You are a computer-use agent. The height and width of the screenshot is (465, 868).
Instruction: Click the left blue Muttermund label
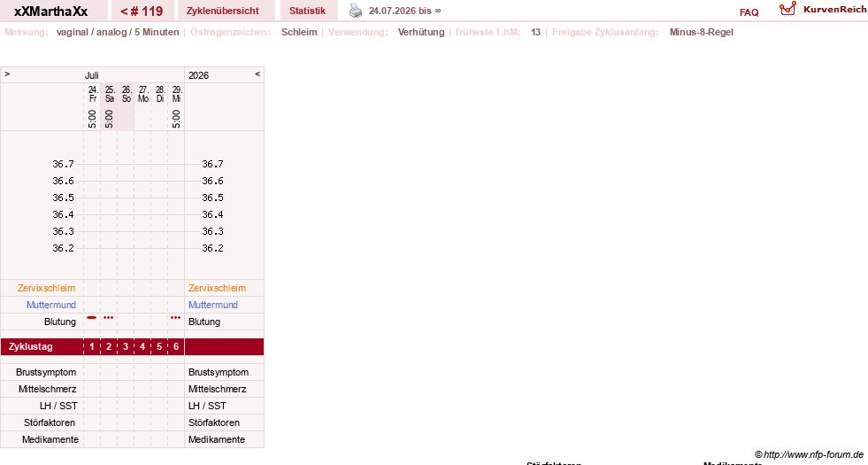(x=51, y=305)
